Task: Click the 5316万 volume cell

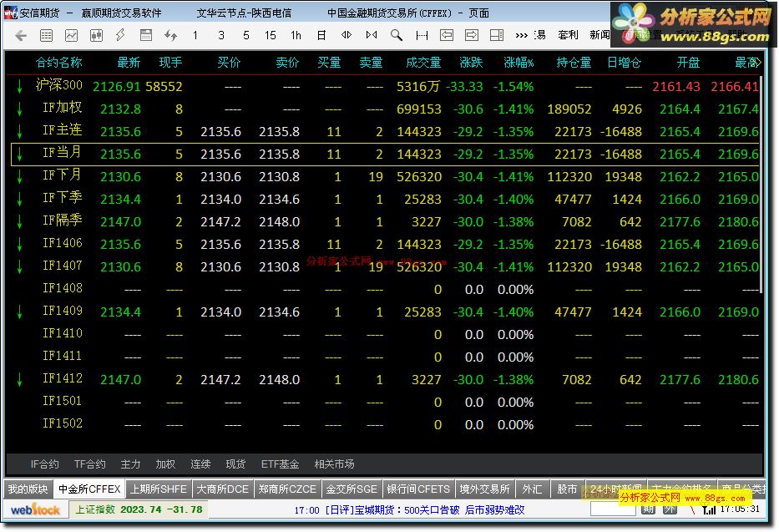Action: (418, 86)
